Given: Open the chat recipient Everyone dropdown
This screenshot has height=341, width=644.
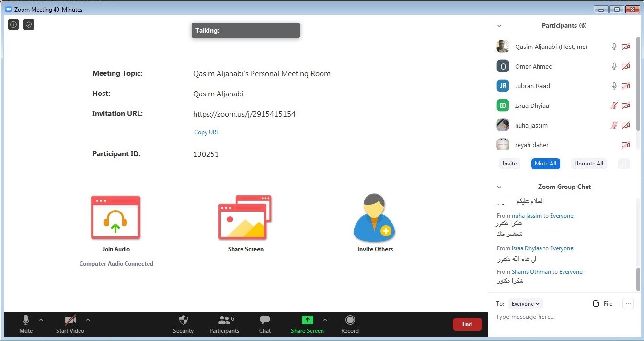Looking at the screenshot, I should coord(526,304).
